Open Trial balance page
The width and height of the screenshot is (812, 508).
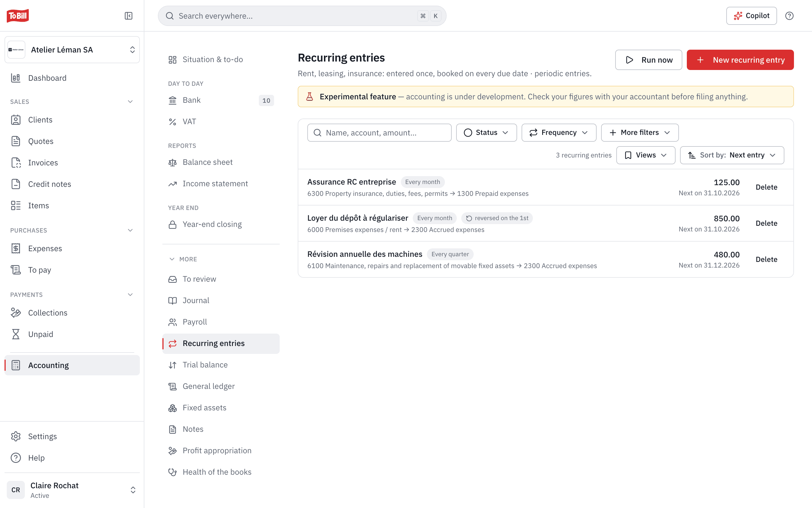pos(221,365)
